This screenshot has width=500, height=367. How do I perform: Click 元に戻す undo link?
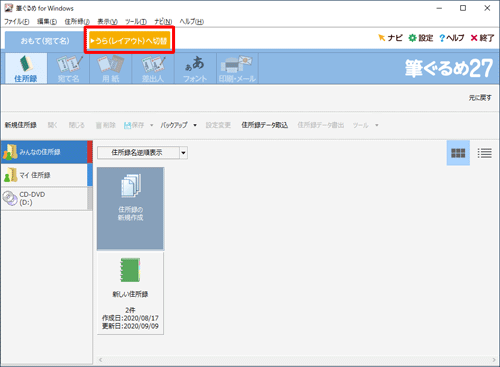pyautogui.click(x=480, y=98)
